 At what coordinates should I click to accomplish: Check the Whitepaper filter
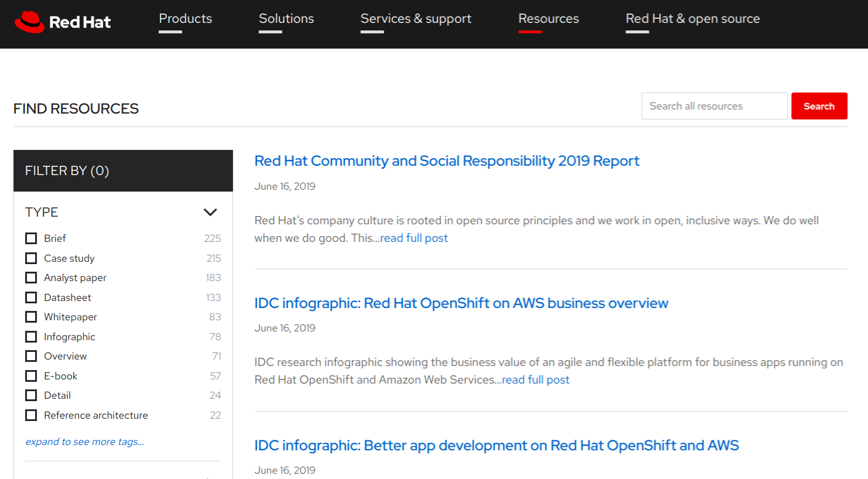click(31, 317)
